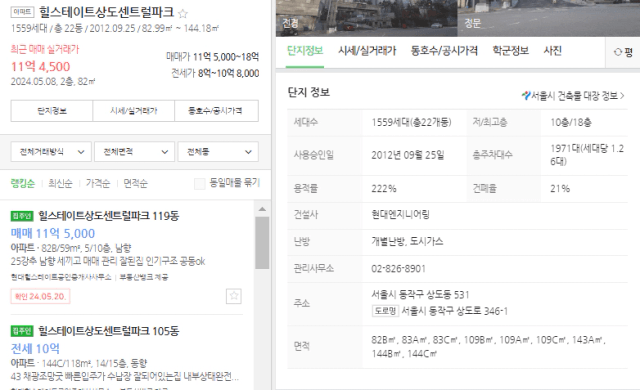Switch to the 사진 tab
This screenshot has height=390, width=640.
pos(553,51)
